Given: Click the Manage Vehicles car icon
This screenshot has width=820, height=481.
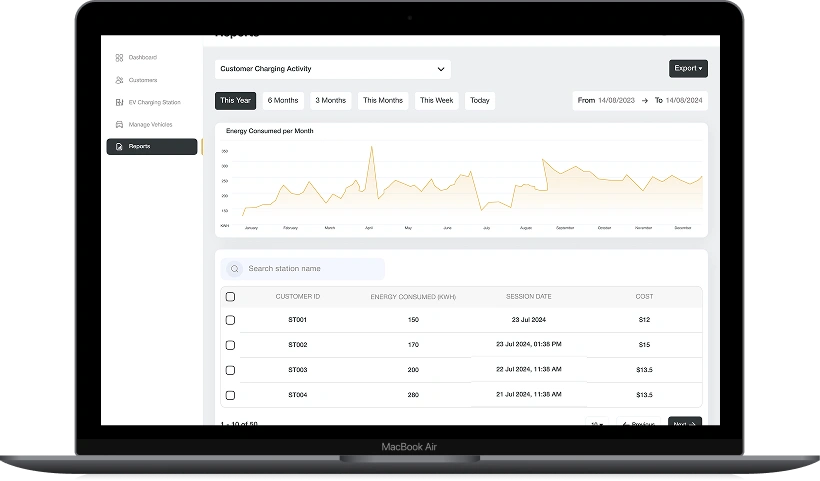Looking at the screenshot, I should [x=119, y=125].
